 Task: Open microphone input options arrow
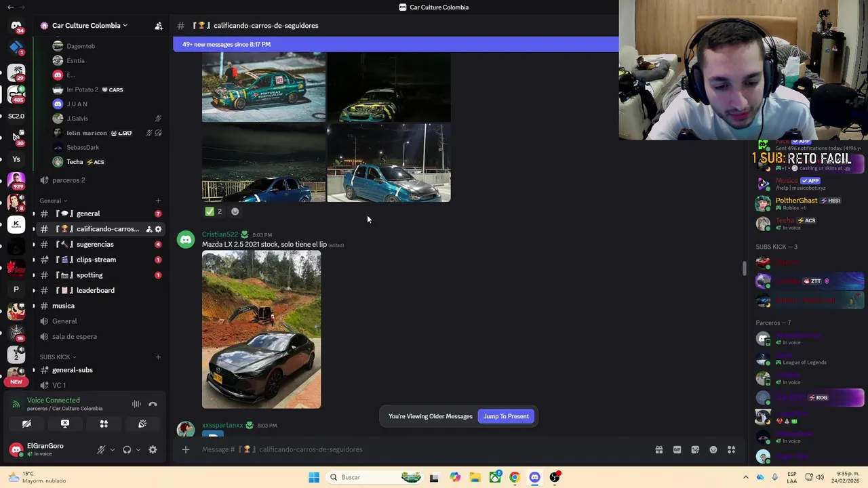click(113, 449)
